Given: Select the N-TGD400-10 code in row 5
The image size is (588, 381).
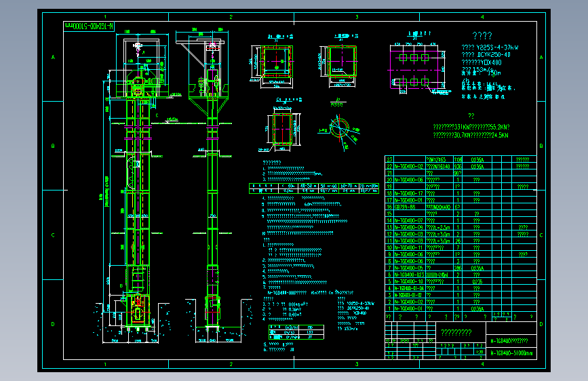Looking at the screenshot, I should [x=409, y=281].
